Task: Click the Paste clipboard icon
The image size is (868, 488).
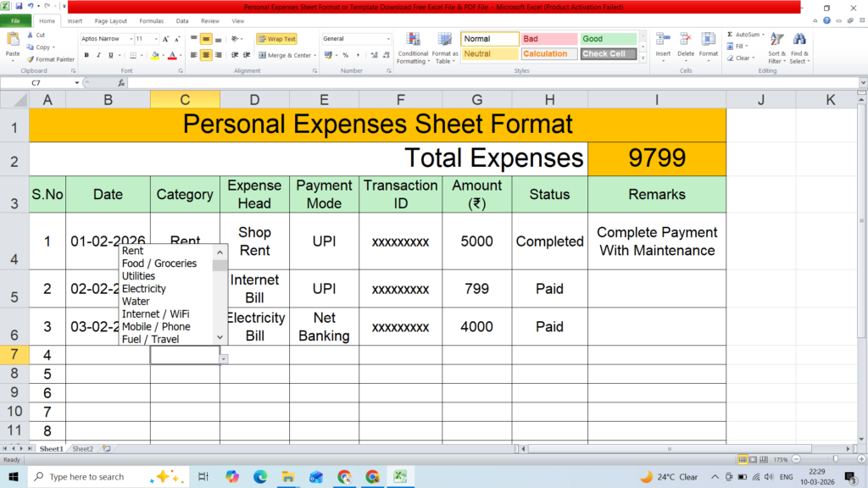Action: click(12, 40)
